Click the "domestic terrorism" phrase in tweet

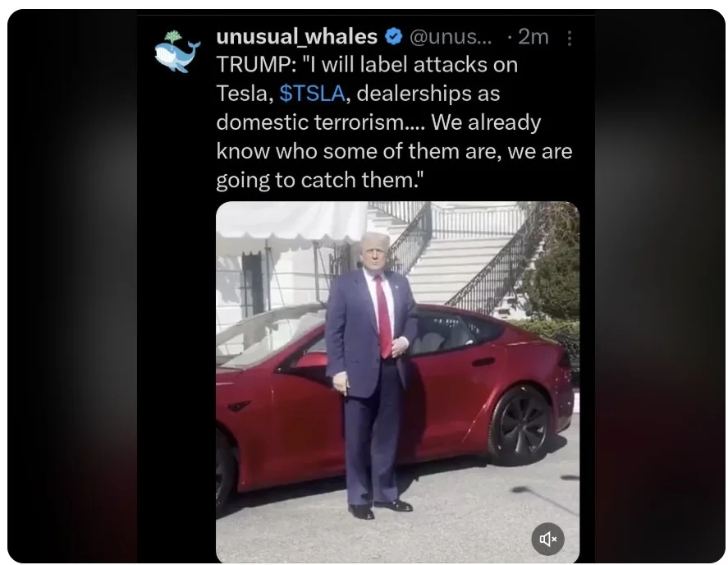320,122
